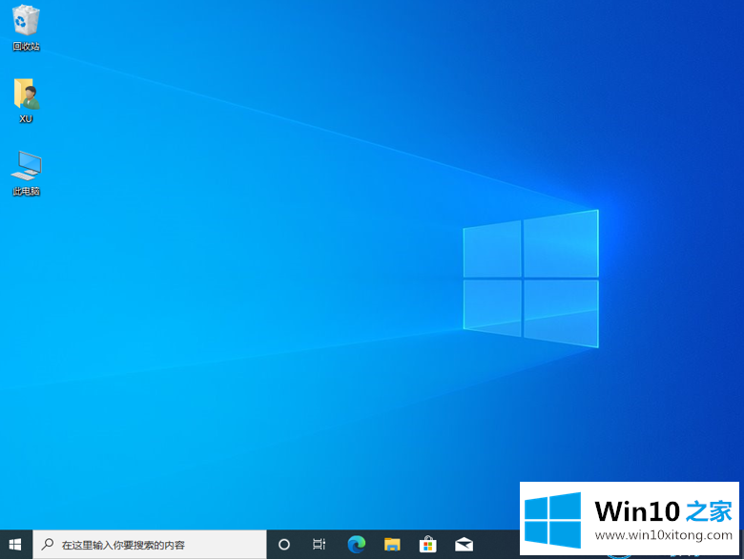Open the Mail app from the taskbar
The height and width of the screenshot is (560, 744).
(x=464, y=545)
